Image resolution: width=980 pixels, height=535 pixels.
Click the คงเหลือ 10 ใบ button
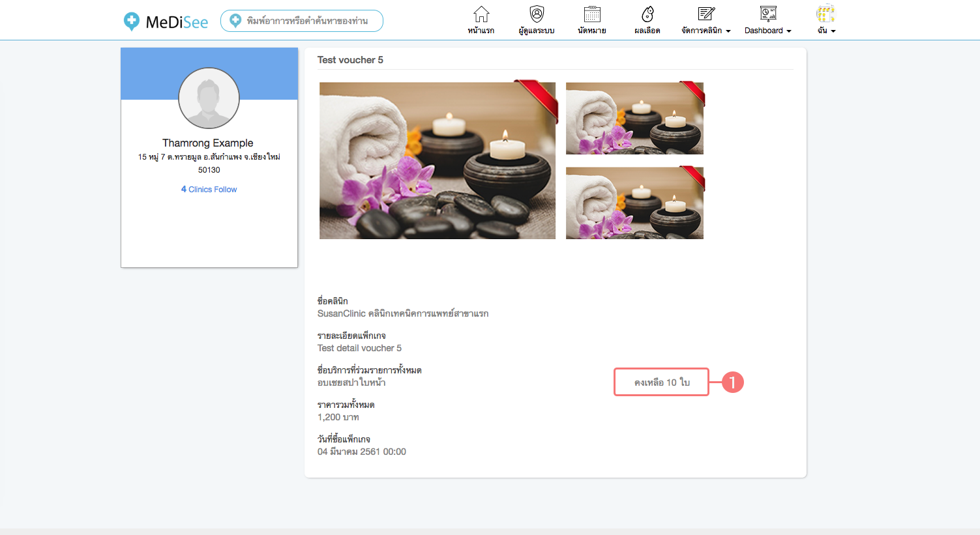[x=661, y=383]
